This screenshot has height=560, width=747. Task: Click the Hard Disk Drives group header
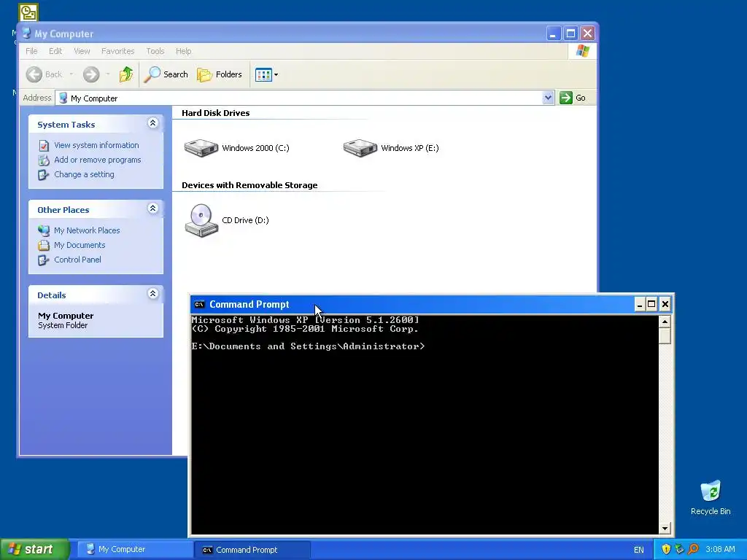coord(216,113)
